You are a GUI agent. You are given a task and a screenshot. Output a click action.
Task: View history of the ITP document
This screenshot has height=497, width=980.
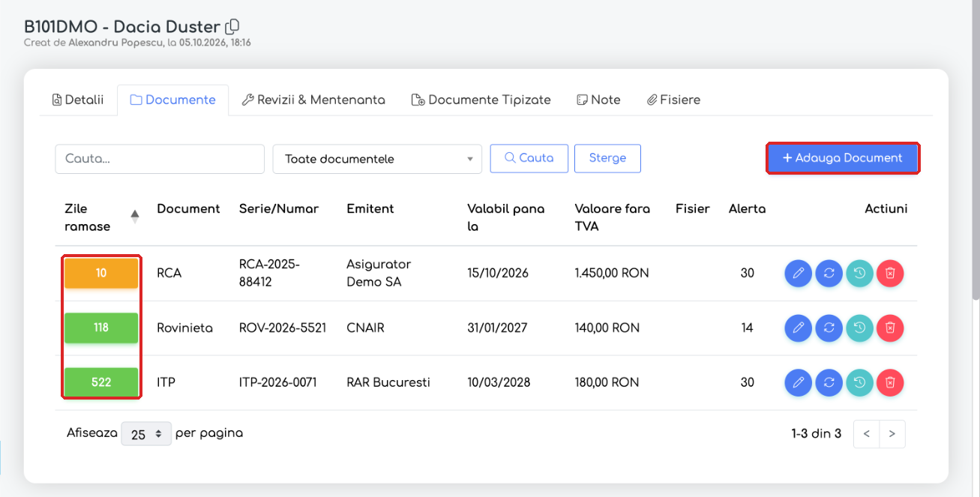click(860, 382)
